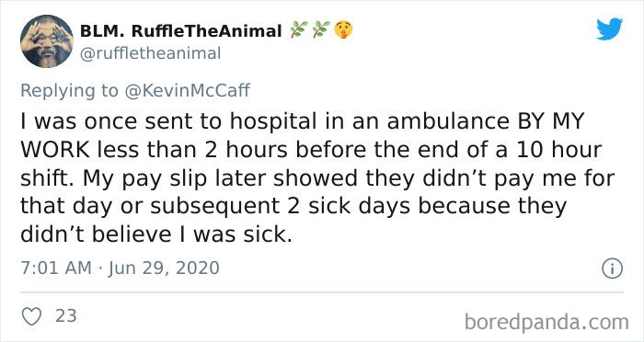Click the like count 23

pos(65,315)
